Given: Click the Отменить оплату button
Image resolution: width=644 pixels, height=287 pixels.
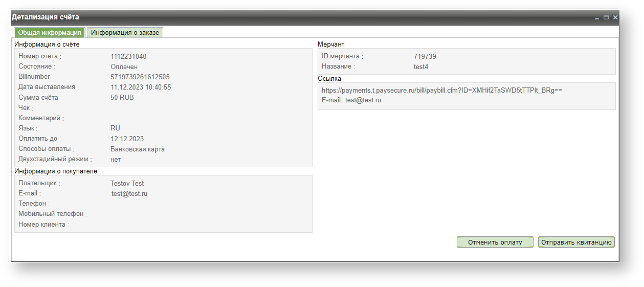Looking at the screenshot, I should [495, 242].
